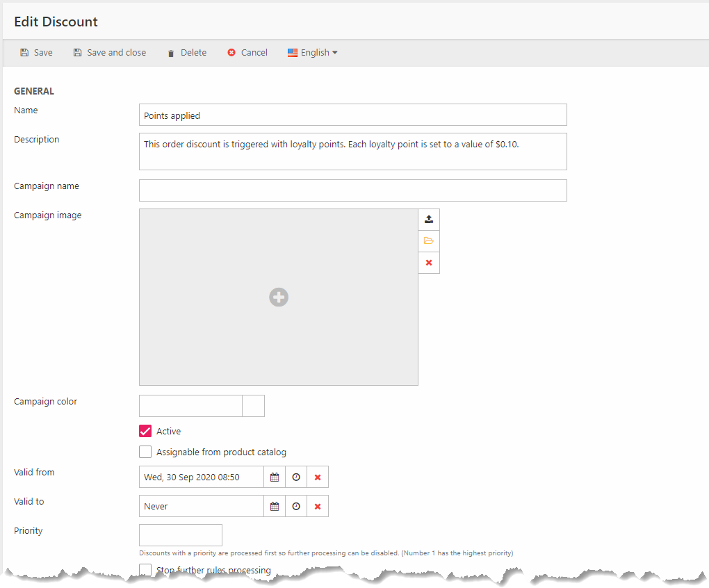Click Save in the toolbar
The width and height of the screenshot is (709, 588).
pos(36,53)
